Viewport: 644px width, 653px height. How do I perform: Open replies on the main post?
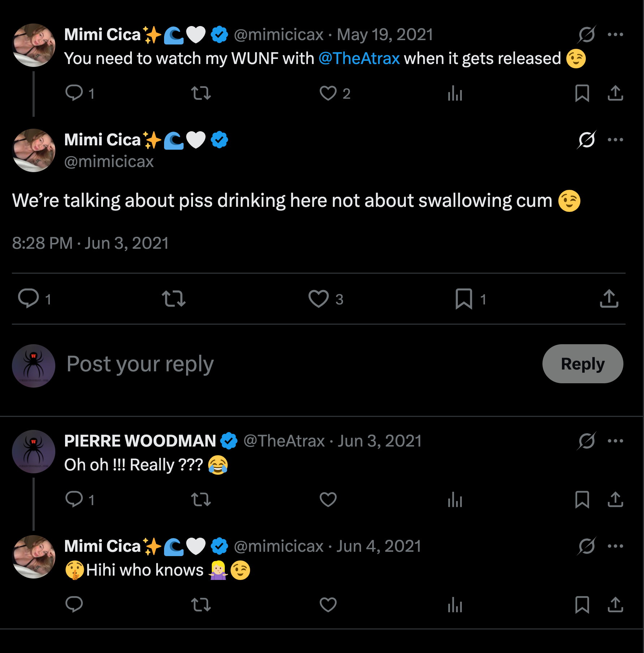29,299
